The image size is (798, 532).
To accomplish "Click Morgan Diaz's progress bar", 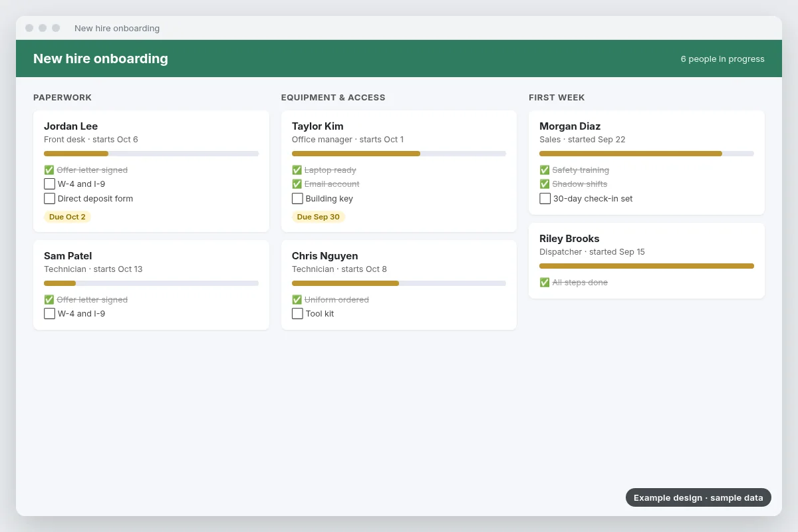I will tap(646, 154).
